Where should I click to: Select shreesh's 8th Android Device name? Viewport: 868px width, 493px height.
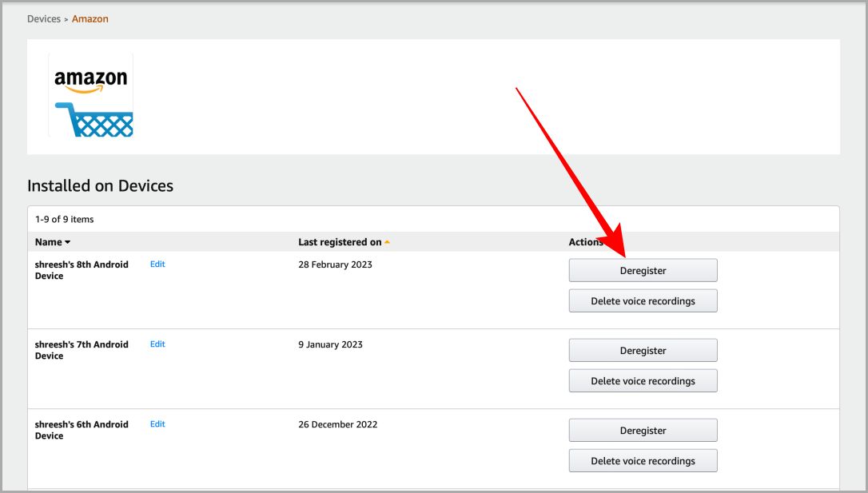(x=82, y=270)
